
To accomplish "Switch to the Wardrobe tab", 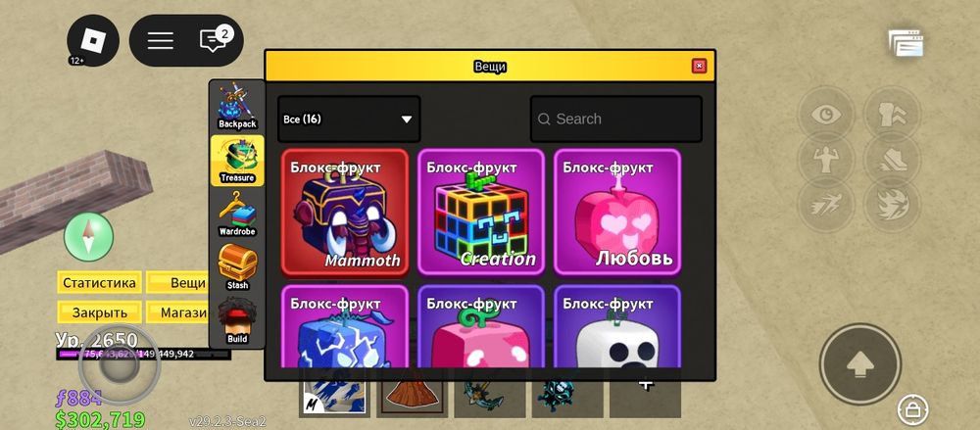I will coord(237,214).
